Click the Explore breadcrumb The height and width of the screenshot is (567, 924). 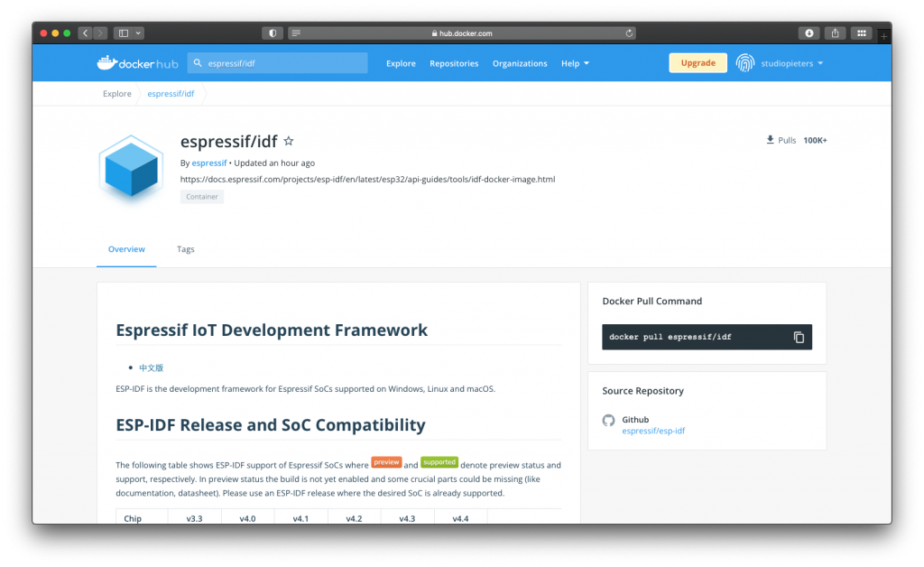pos(116,94)
